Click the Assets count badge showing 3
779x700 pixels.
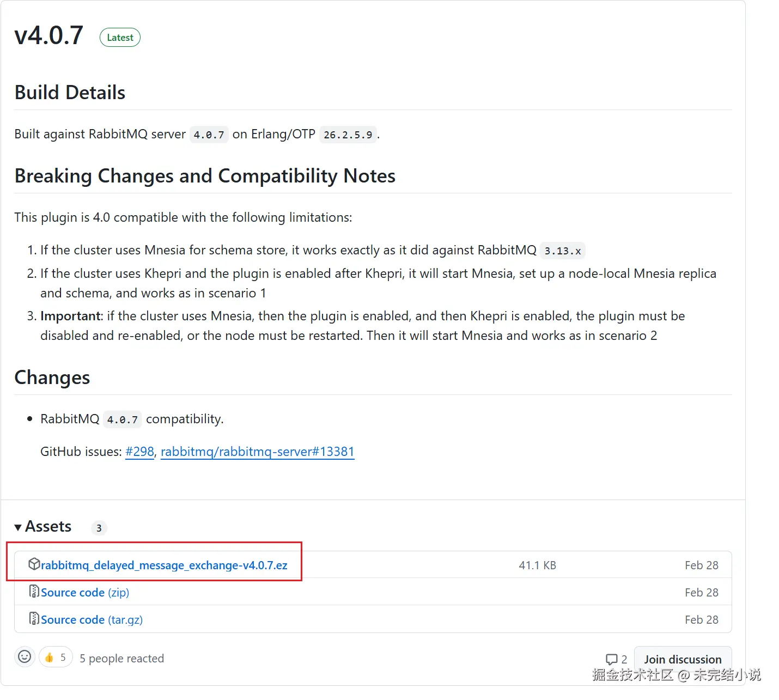pos(99,528)
